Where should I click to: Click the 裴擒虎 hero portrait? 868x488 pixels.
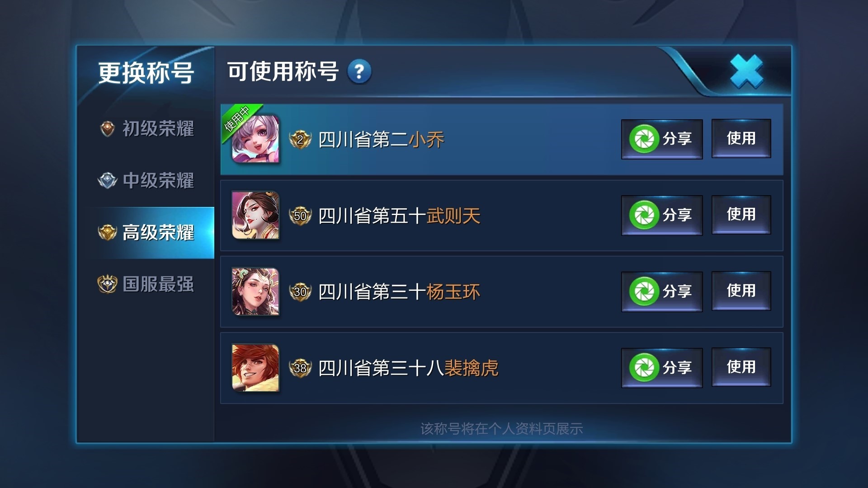click(x=255, y=368)
